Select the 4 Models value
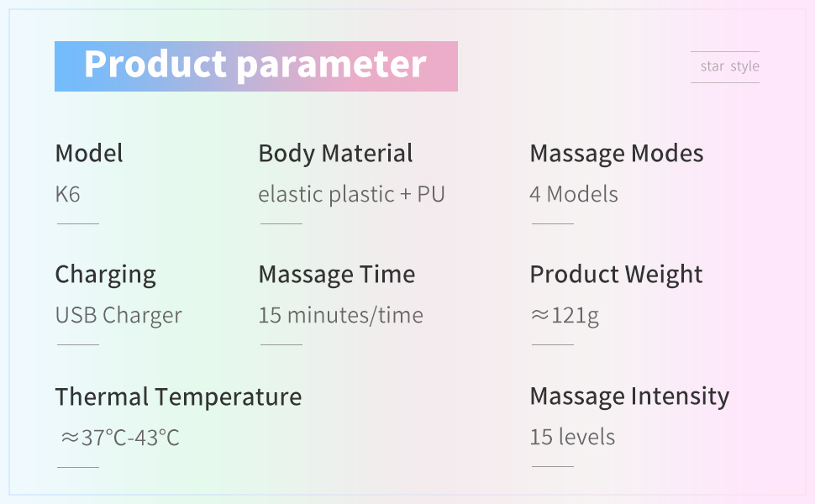Viewport: 815px width, 504px height. [574, 194]
